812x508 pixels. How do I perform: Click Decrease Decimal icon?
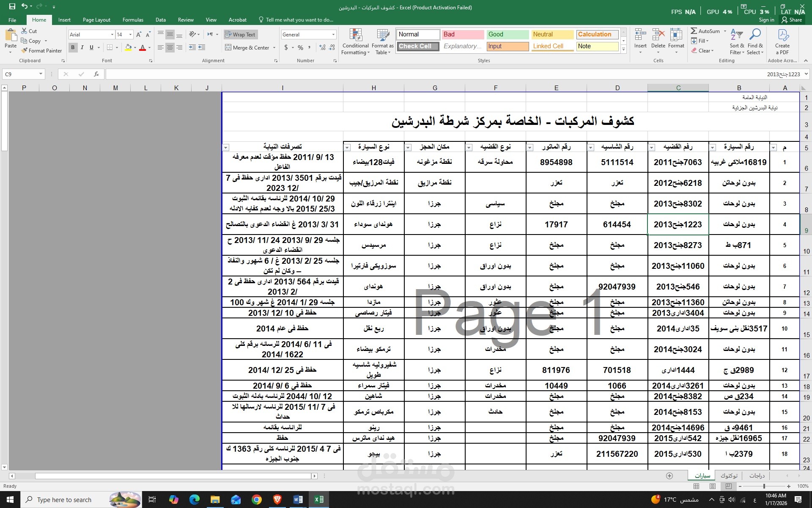click(332, 47)
